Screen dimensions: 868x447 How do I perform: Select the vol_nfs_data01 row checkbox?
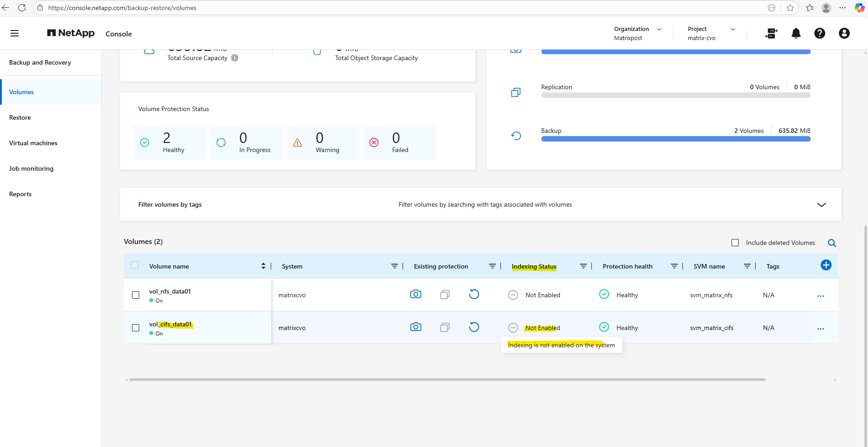pyautogui.click(x=136, y=295)
